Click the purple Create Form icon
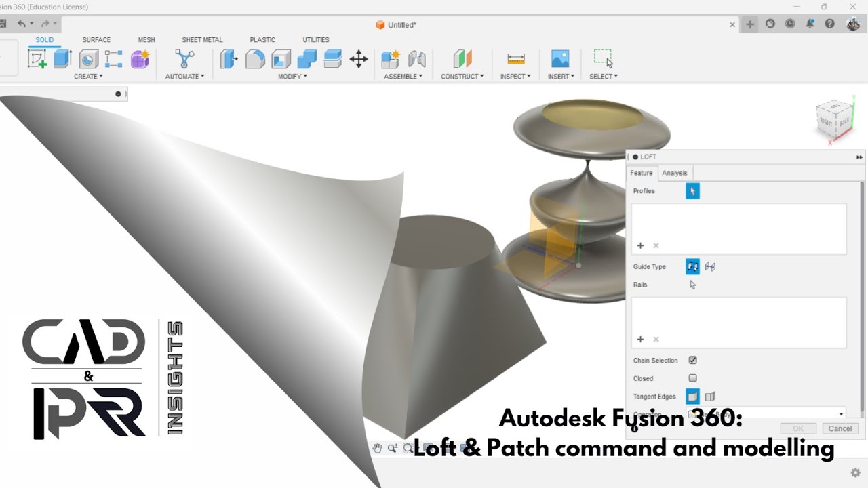The width and height of the screenshot is (868, 488). (x=140, y=60)
